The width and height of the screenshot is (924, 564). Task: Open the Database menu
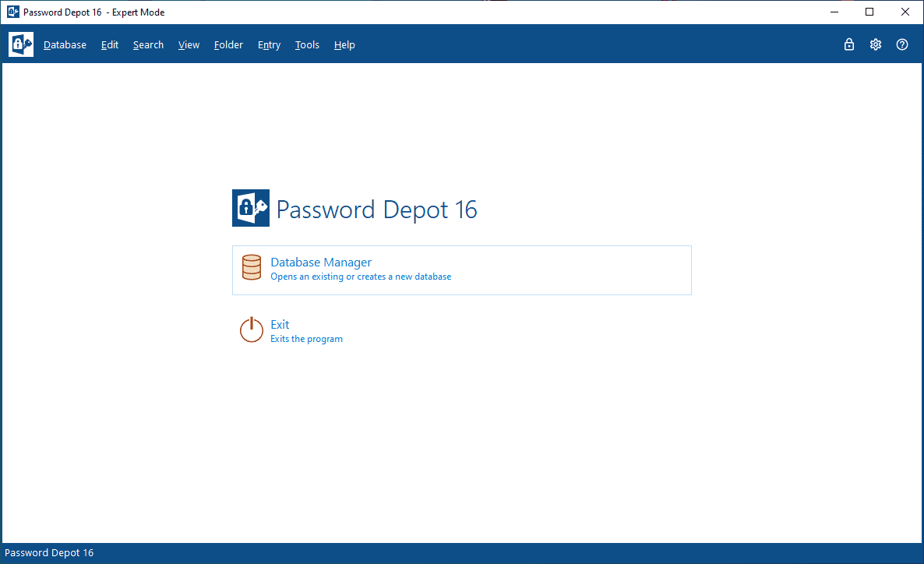[65, 44]
